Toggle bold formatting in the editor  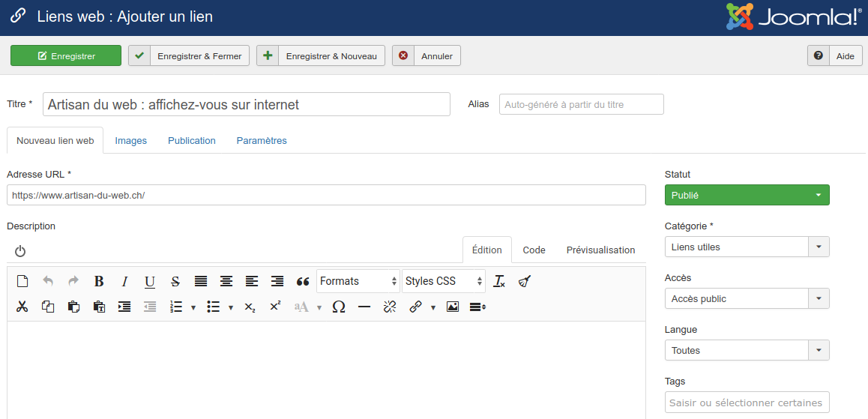(x=99, y=282)
